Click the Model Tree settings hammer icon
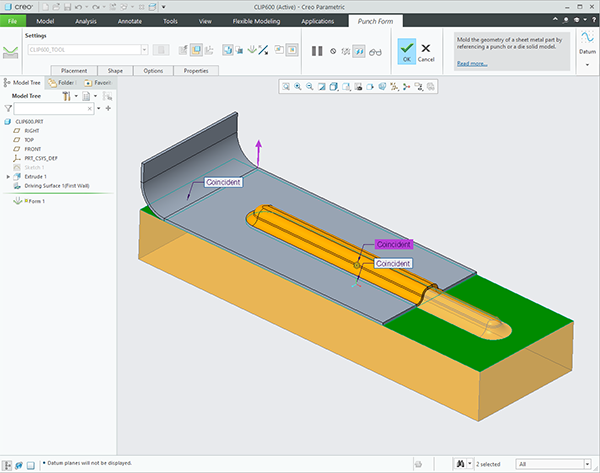This screenshot has height=473, width=600. click(x=66, y=96)
